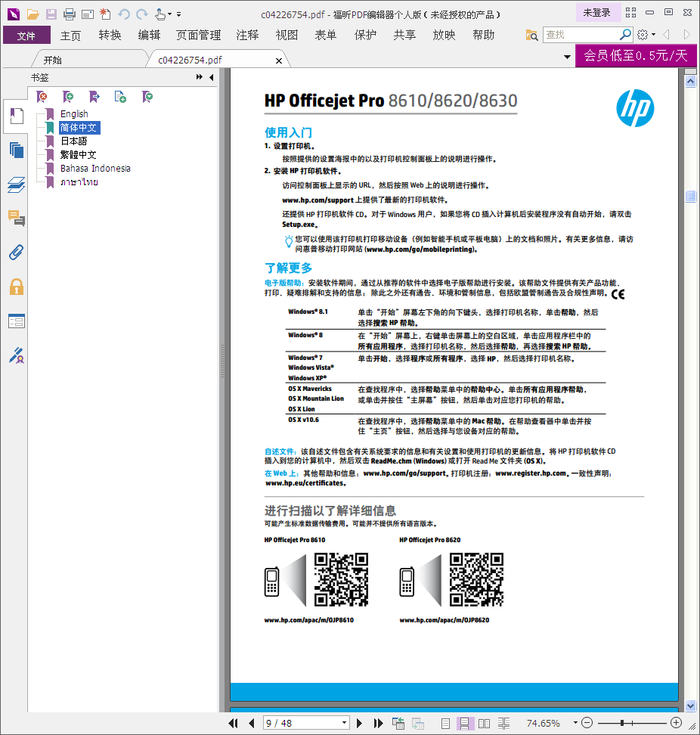Open the tab list dropdown arrow

click(567, 57)
